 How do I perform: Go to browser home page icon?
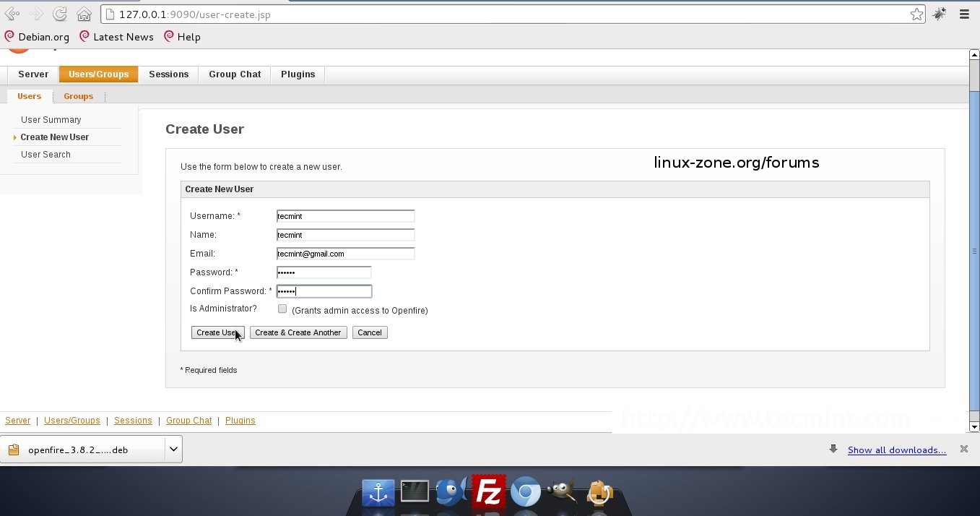point(84,14)
